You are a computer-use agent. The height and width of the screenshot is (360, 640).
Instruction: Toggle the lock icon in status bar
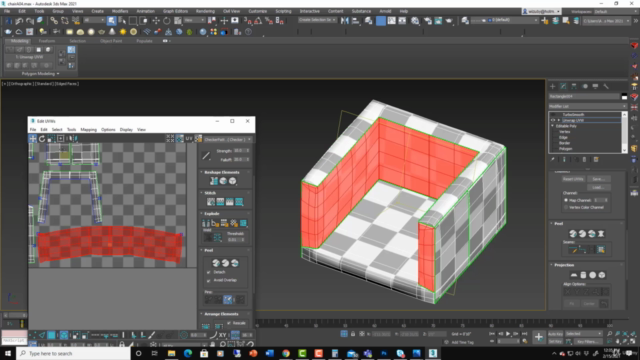click(x=353, y=334)
